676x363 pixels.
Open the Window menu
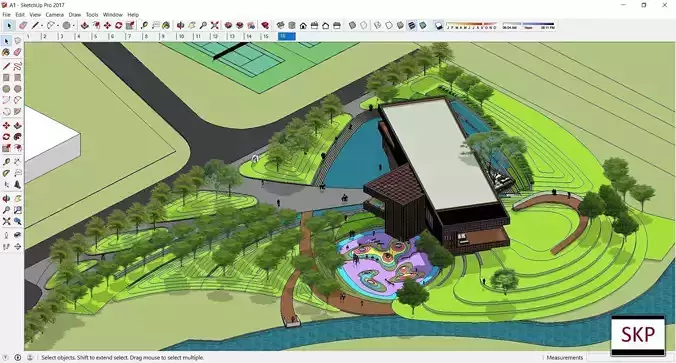point(113,15)
